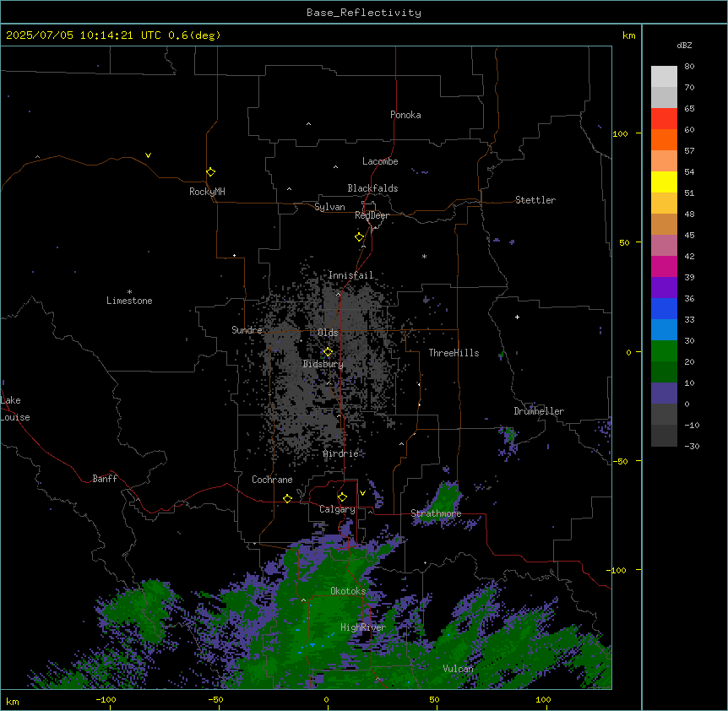Select the Lacombe city label
The height and width of the screenshot is (711, 728).
click(380, 161)
